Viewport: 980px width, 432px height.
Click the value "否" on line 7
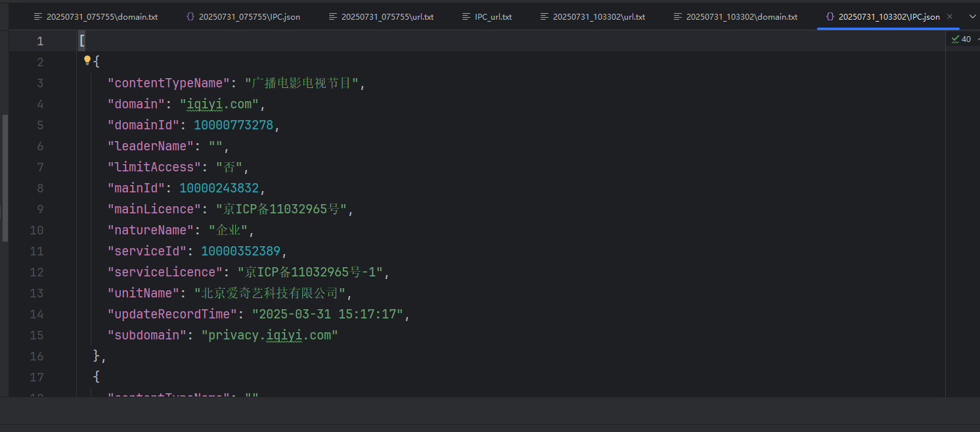(x=230, y=167)
